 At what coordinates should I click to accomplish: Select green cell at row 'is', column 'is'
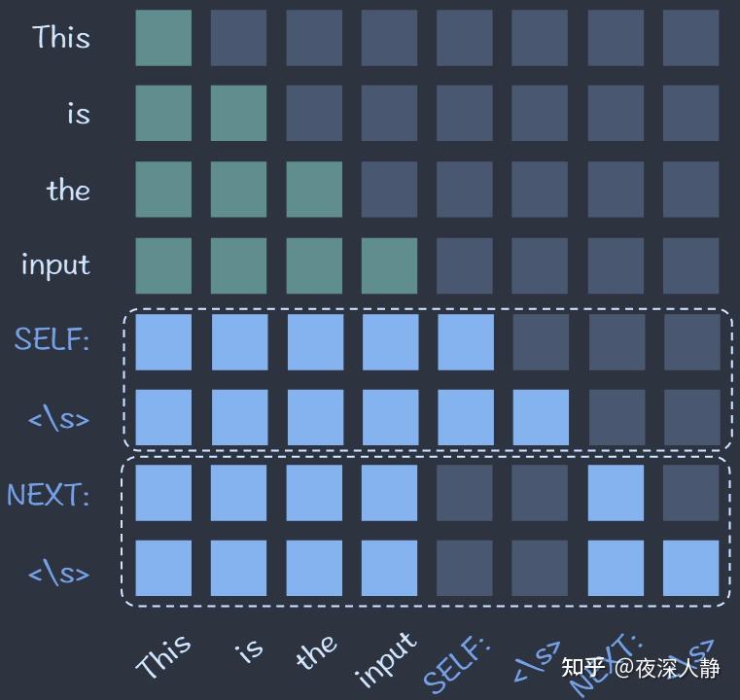pyautogui.click(x=238, y=114)
